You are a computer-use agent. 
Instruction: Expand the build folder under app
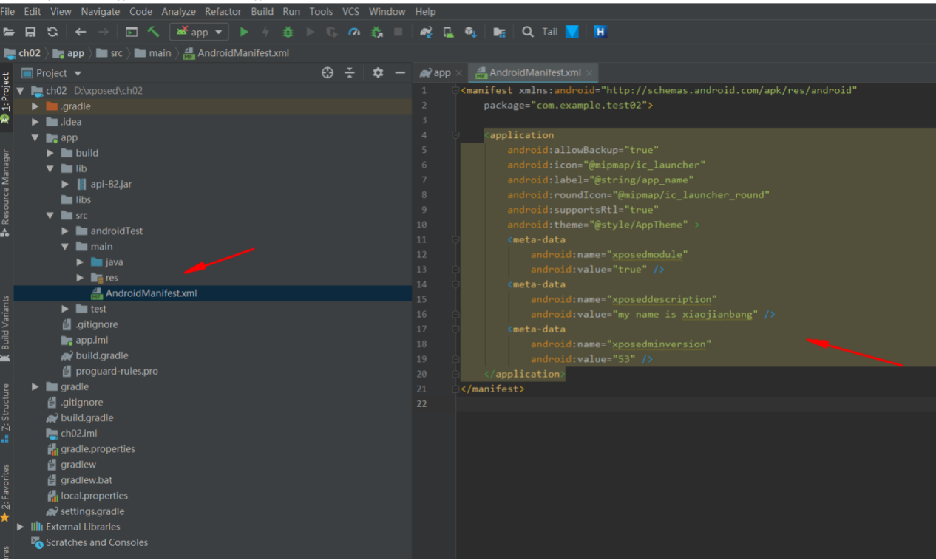pos(50,153)
